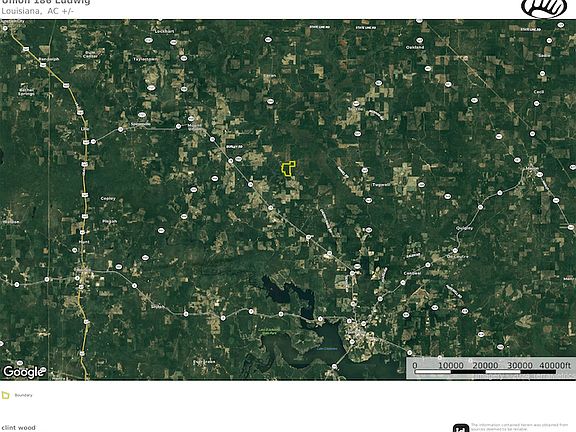Click the 20000 mark on scale bar

point(485,365)
